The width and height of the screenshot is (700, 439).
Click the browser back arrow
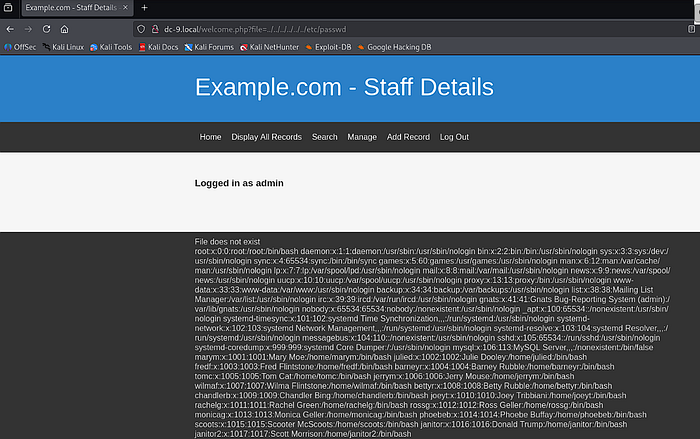(10, 29)
